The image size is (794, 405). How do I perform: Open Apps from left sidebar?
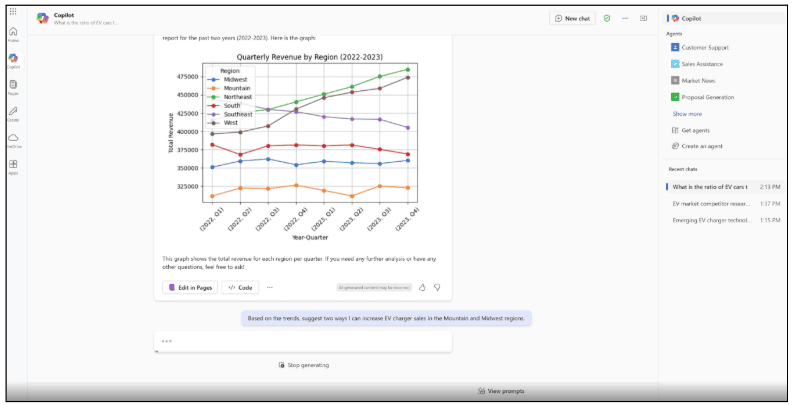click(x=13, y=167)
